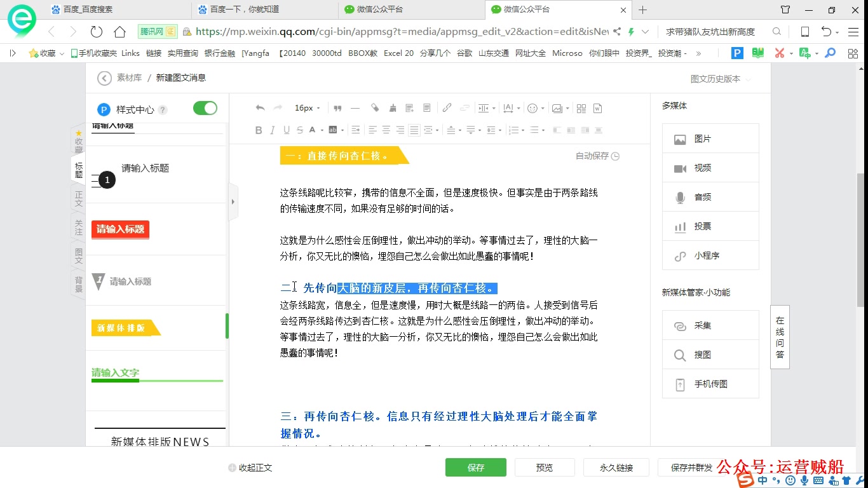The height and width of the screenshot is (488, 868).
Task: Open the emoji picker dropdown
Action: 543,109
